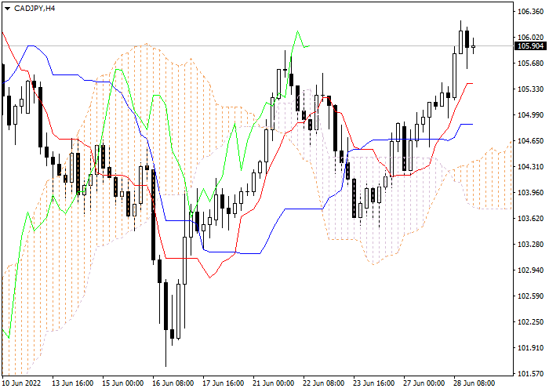
Task: Select the 21 Jun 00:00 time label
Action: click(274, 383)
